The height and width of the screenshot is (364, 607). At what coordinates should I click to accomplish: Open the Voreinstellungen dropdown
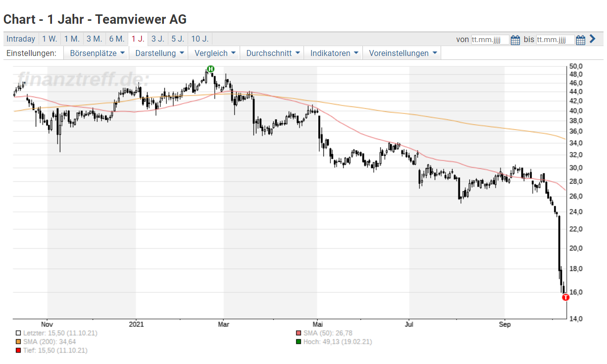[402, 53]
